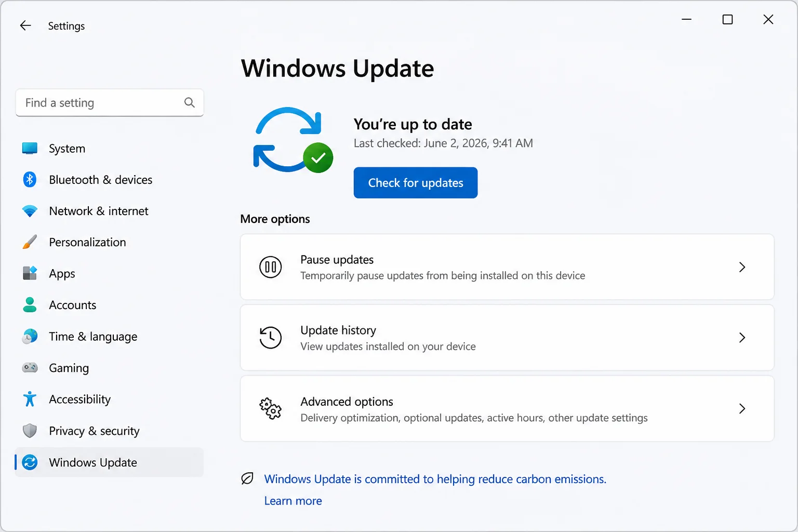
Task: Minimize the Settings window
Action: [x=687, y=19]
